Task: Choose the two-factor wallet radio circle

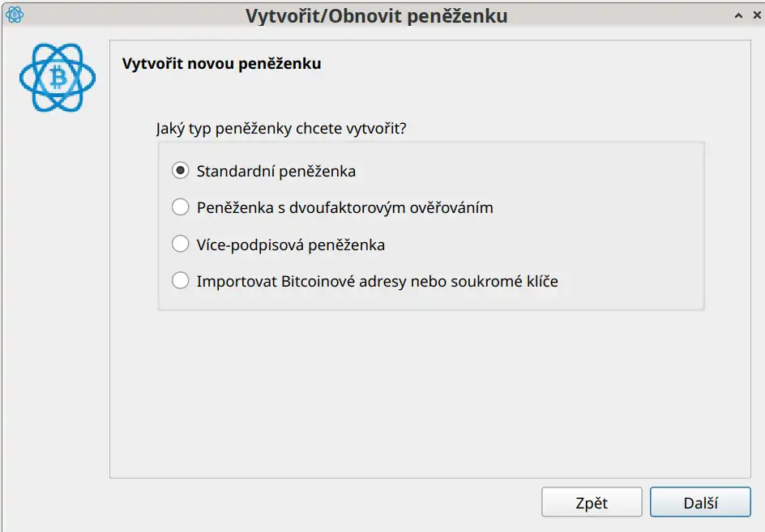Action: tap(180, 207)
